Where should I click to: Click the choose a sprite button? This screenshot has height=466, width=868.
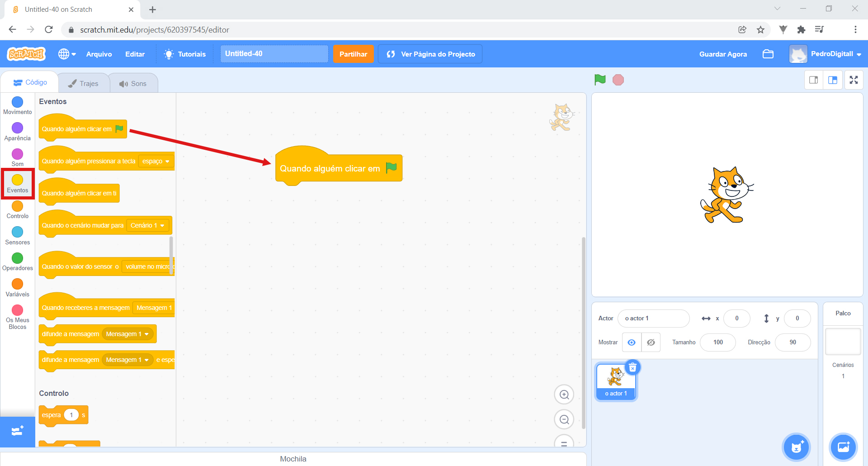pos(797,447)
